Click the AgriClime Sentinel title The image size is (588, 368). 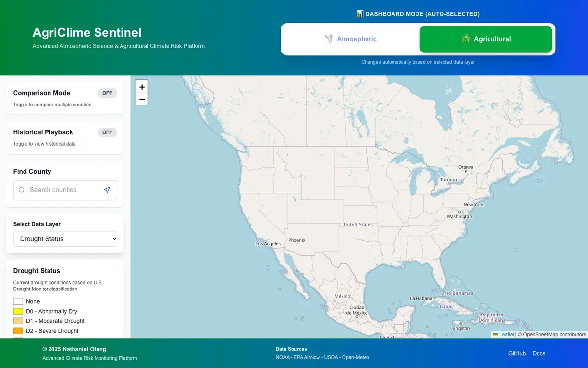click(x=87, y=33)
